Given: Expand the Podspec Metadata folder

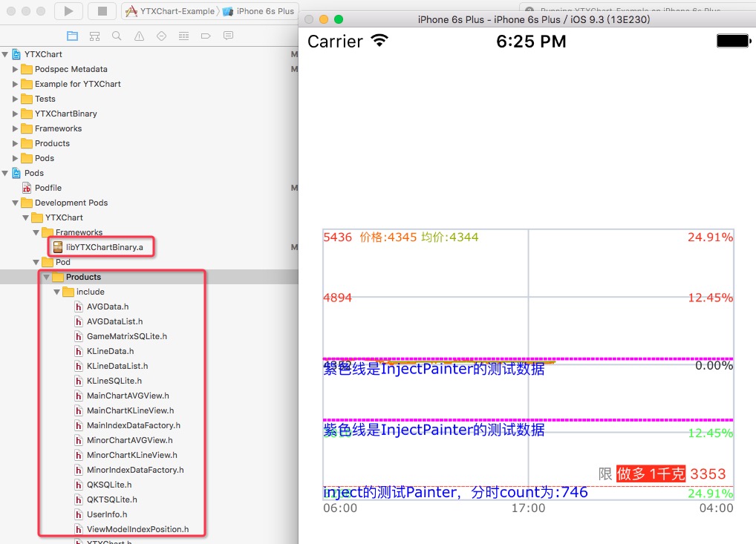Looking at the screenshot, I should (14, 69).
